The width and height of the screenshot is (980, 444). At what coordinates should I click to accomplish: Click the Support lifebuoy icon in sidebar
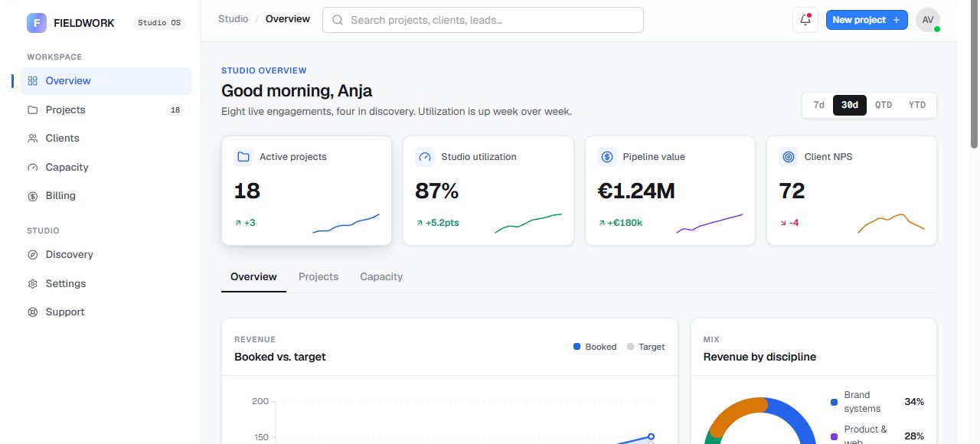tap(32, 312)
